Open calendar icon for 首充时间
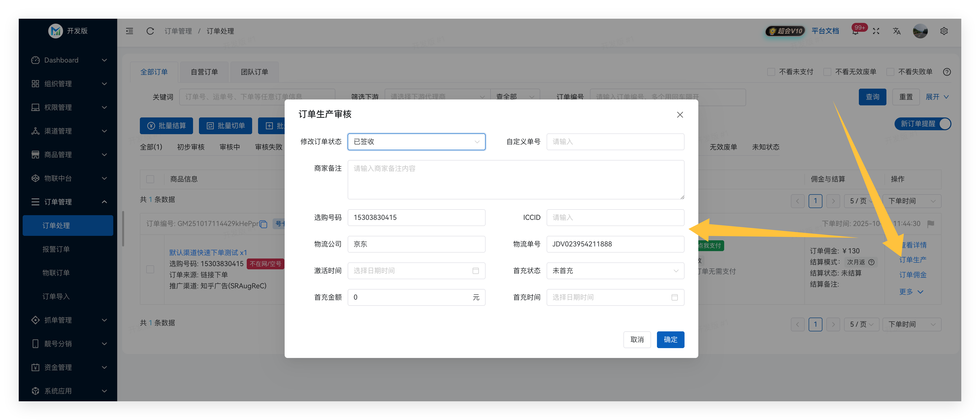Viewport: 980px width, 420px height. coord(674,297)
